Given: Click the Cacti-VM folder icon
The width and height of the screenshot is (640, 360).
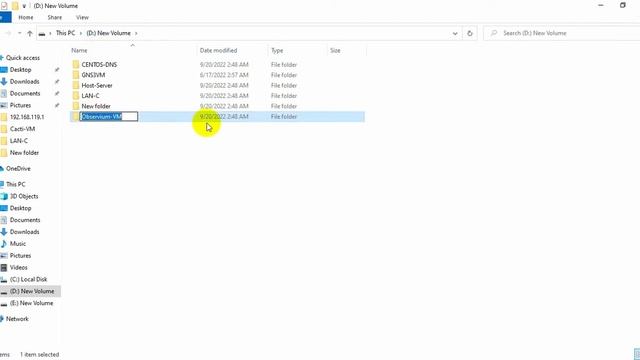Looking at the screenshot, I should [x=4, y=129].
